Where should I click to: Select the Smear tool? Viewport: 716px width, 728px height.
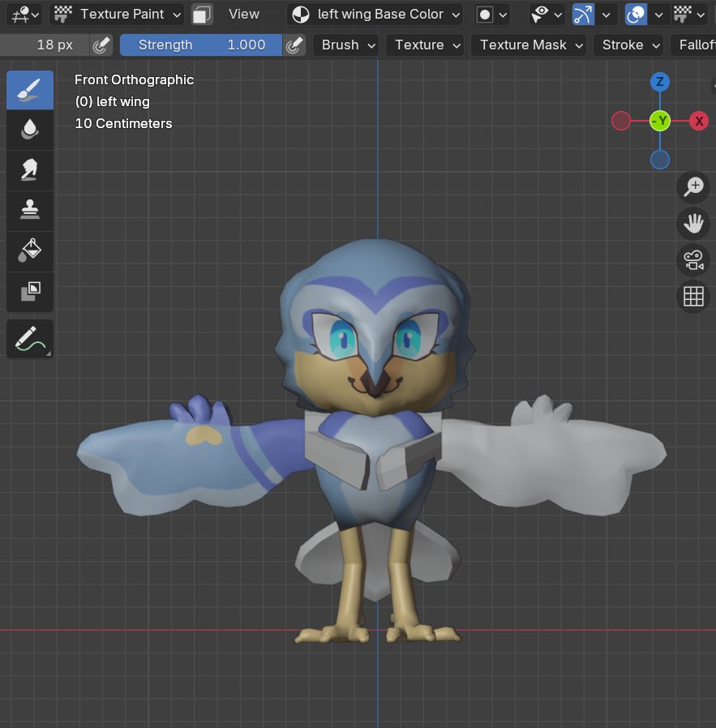pyautogui.click(x=30, y=170)
